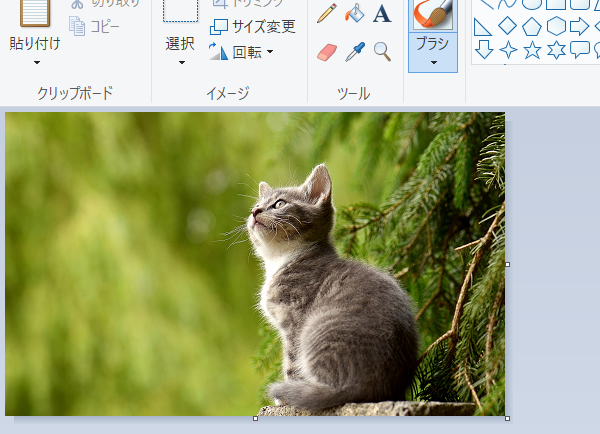
Task: Click the canvas bottom-edge resize handle
Action: [256, 419]
